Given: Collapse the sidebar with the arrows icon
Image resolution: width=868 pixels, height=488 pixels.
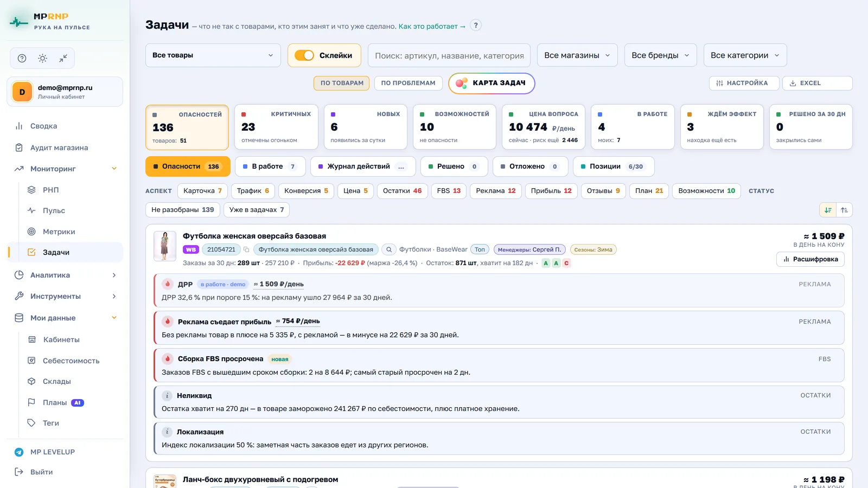Looking at the screenshot, I should pyautogui.click(x=63, y=58).
